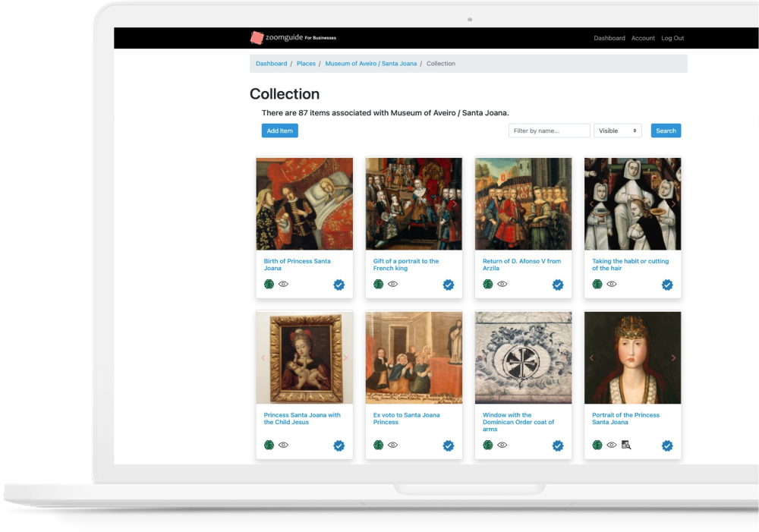Viewport: 759px width, 532px height.
Task: Click the zoomguide logo icon
Action: tap(257, 38)
